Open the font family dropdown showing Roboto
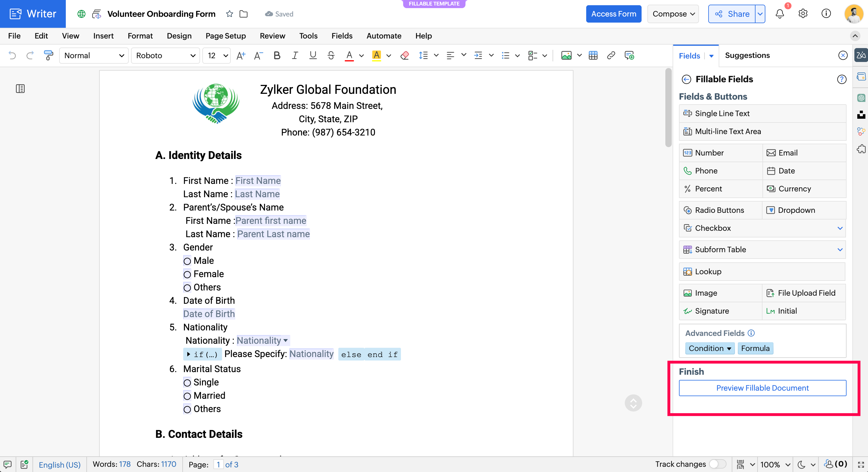 point(166,56)
